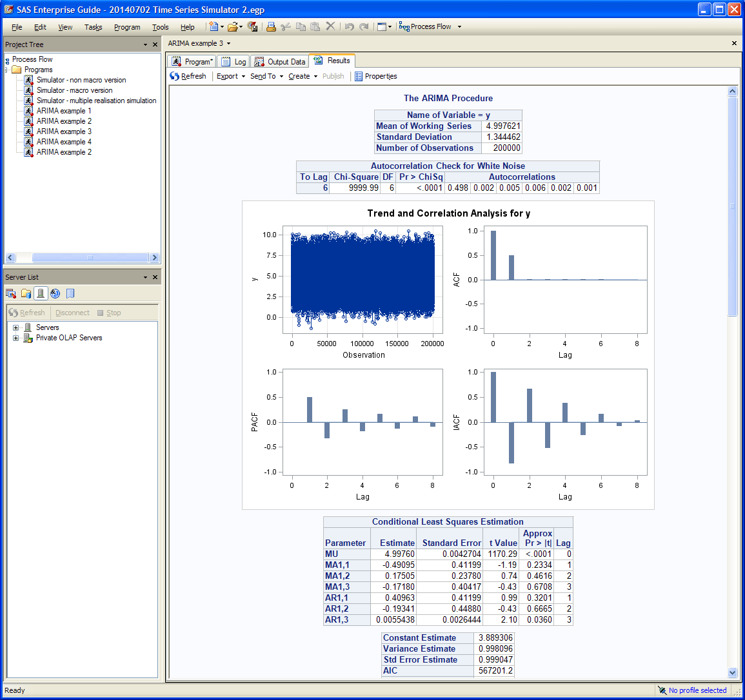
Task: Click Project Tree horizontal scrollbar right arrow
Action: pyautogui.click(x=154, y=258)
